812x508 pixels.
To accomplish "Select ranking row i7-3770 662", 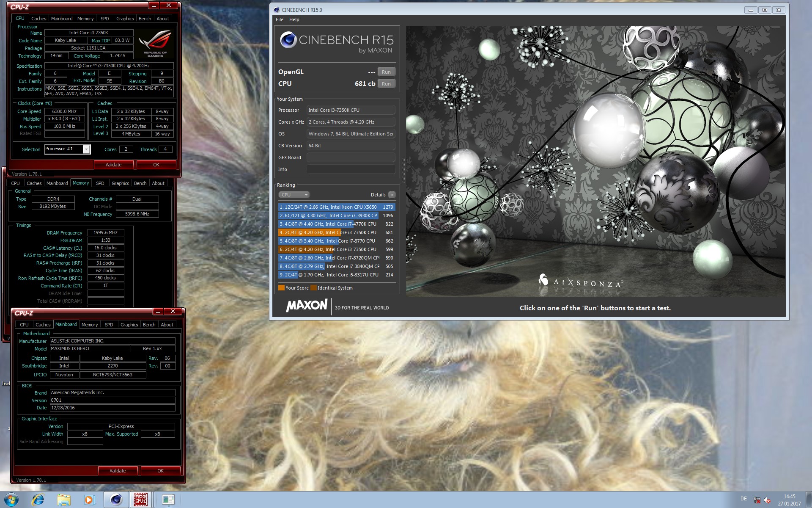I will (x=337, y=241).
